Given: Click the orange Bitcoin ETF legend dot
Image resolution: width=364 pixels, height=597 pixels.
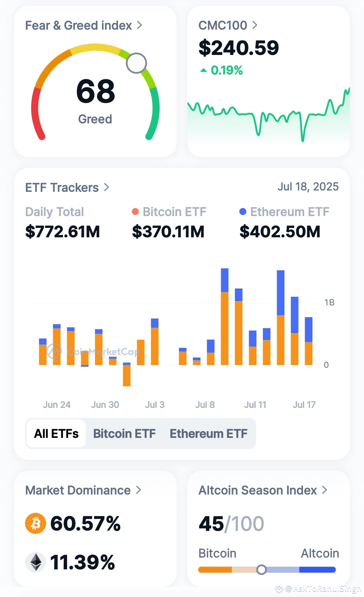Looking at the screenshot, I should pos(135,212).
